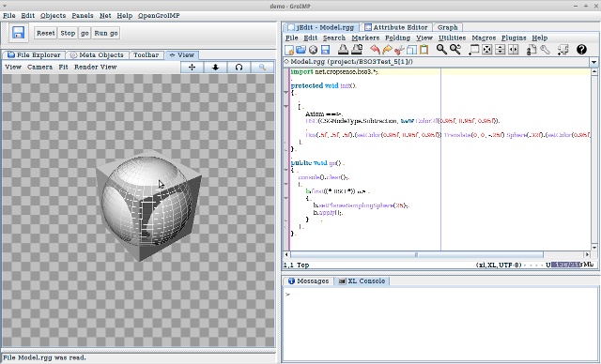Select the XL Console tab
601x364 pixels.
click(362, 281)
